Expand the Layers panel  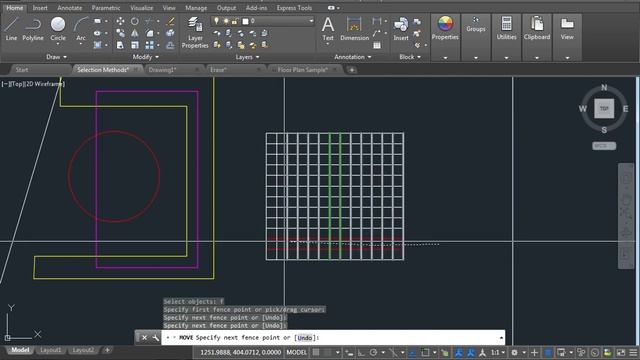(247, 57)
